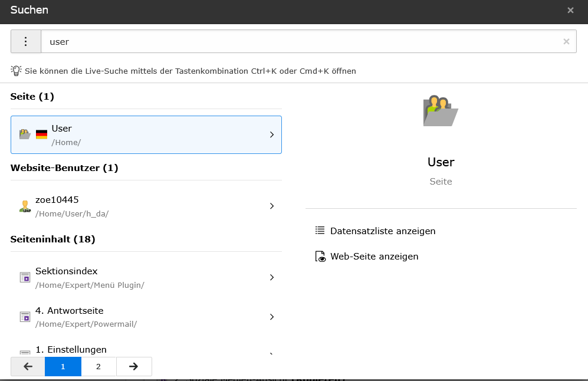
Task: Click the German flag icon on User result
Action: tap(42, 134)
